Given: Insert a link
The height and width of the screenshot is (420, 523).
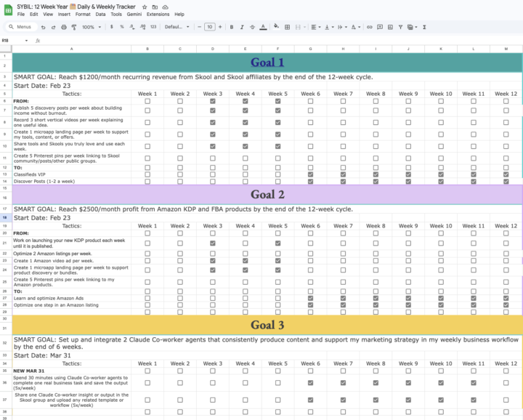Looking at the screenshot, I should (369, 27).
